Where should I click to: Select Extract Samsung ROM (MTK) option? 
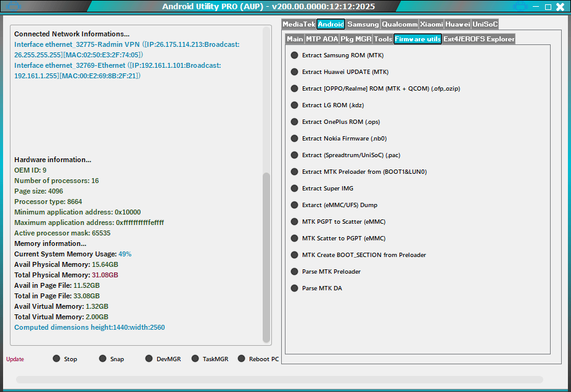(337, 55)
